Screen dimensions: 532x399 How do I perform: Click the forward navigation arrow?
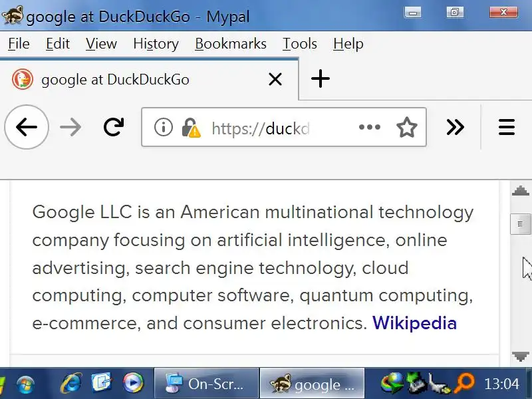pos(70,128)
